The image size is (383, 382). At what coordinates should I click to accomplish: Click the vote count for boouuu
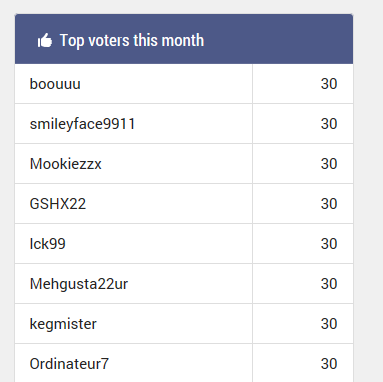click(329, 84)
